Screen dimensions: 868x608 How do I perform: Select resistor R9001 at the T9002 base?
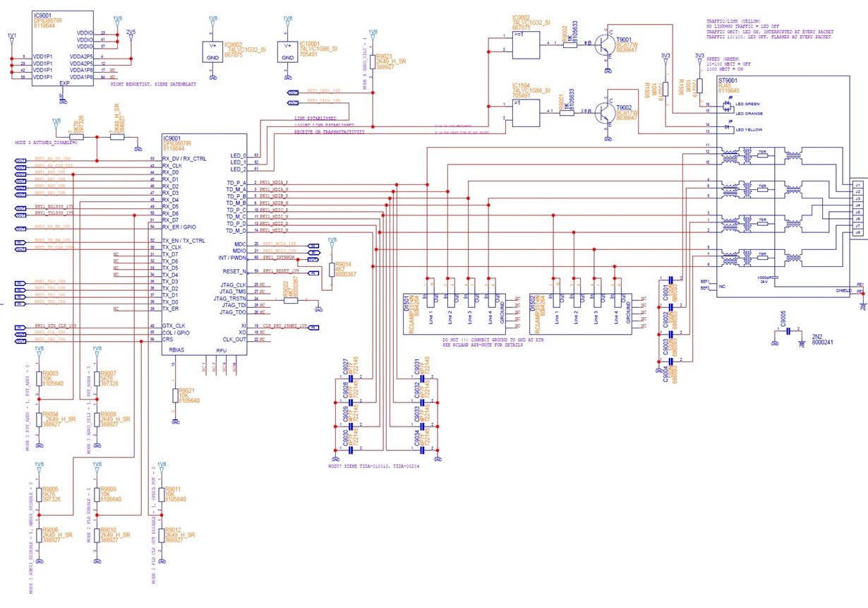pyautogui.click(x=568, y=112)
